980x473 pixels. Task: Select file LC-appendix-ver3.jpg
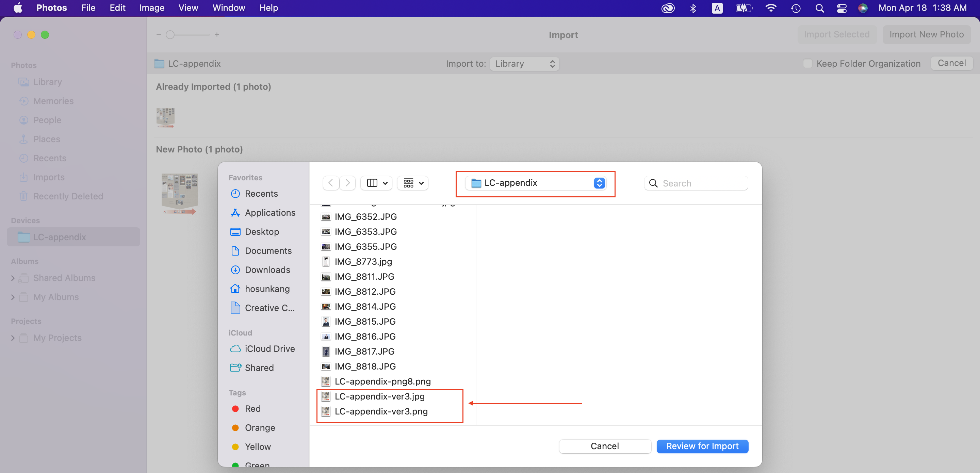(379, 396)
